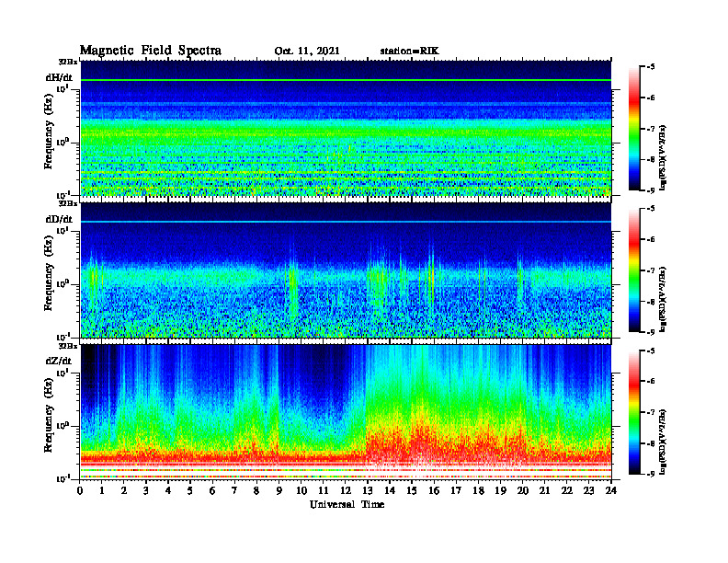Click the dZ/dt spectrogram plot
The width and height of the screenshot is (728, 563).
[346, 412]
